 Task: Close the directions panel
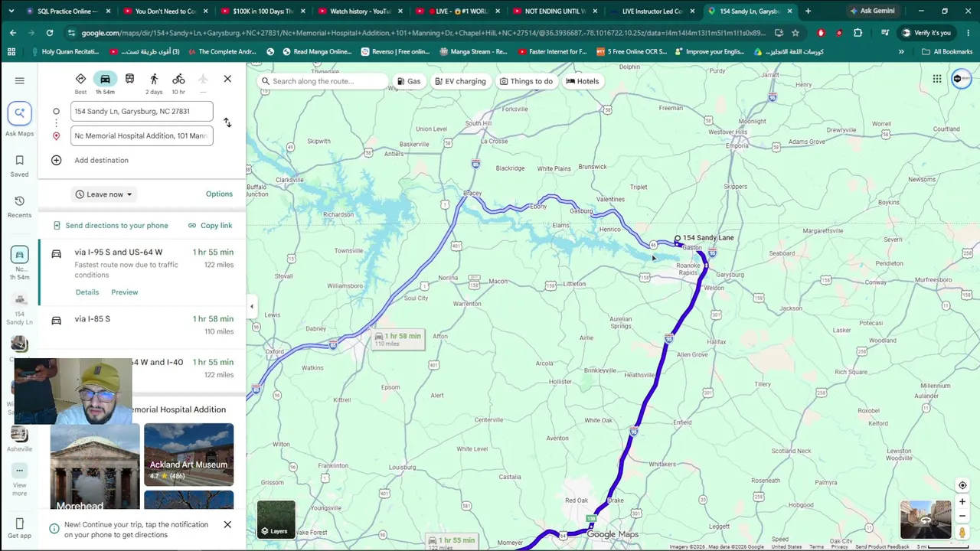click(227, 79)
